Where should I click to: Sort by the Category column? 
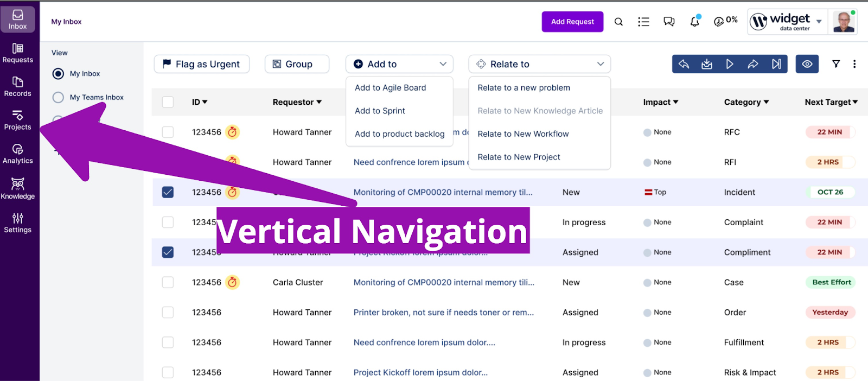coord(746,102)
